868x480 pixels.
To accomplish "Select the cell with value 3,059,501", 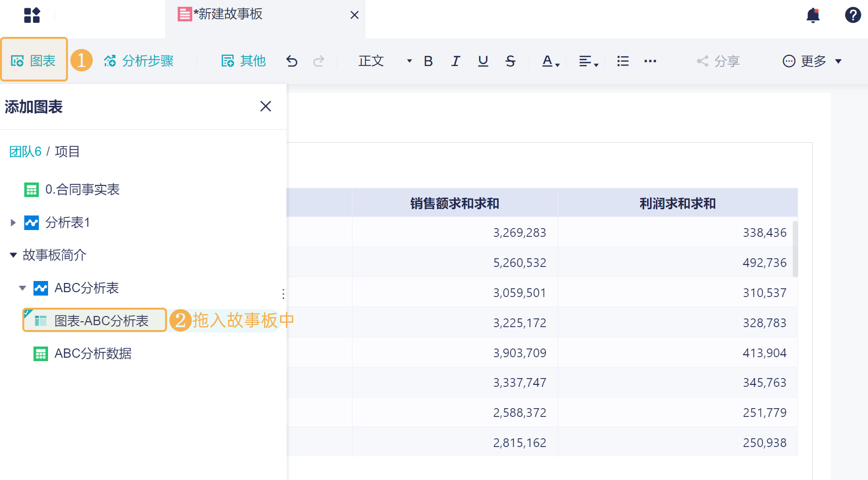I will (455, 293).
